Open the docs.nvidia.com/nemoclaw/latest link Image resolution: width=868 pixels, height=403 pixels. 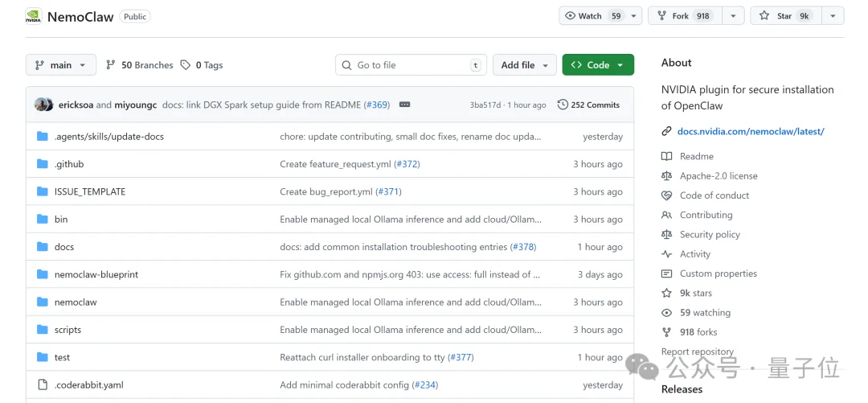coord(750,131)
